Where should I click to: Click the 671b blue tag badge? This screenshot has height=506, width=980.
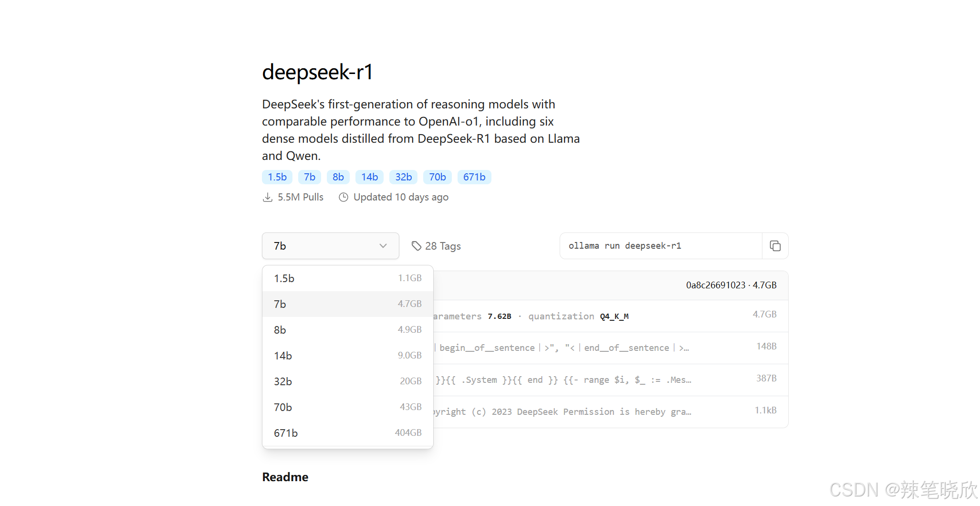[474, 177]
